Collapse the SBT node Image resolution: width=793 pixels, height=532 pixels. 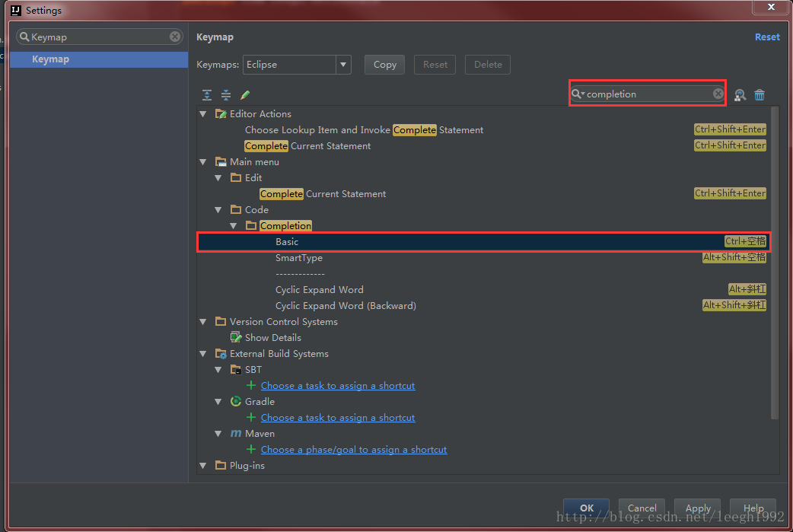coord(218,370)
